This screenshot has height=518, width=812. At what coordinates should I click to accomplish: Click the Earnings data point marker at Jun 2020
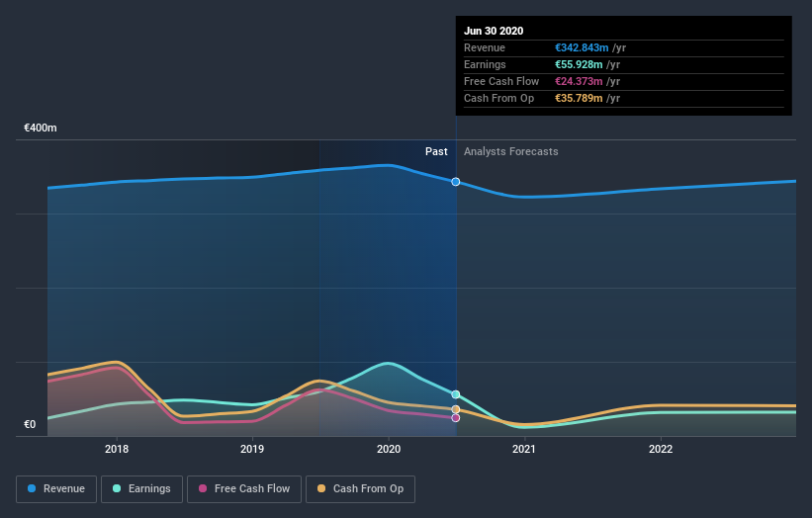click(x=456, y=394)
